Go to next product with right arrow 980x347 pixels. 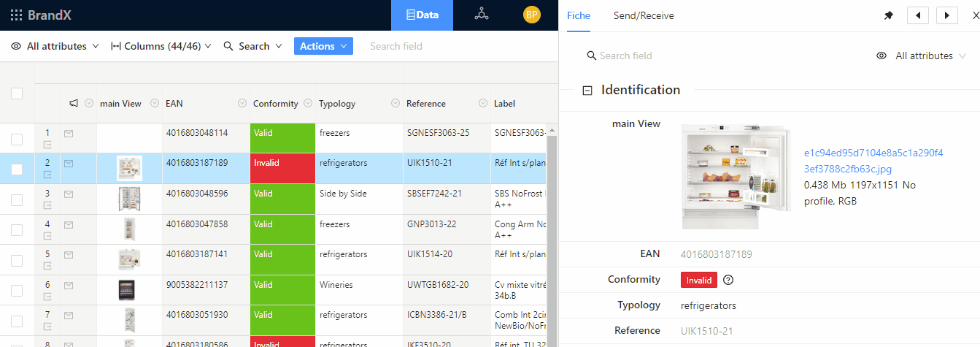point(946,15)
